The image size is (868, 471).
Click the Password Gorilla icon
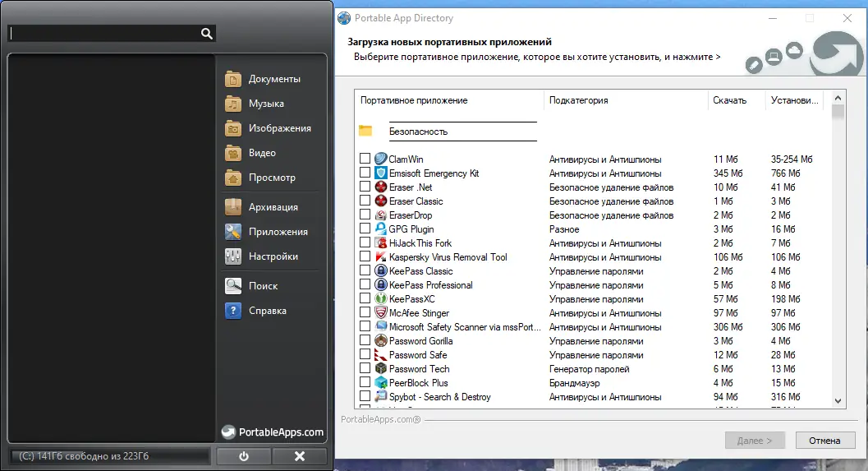pos(381,341)
